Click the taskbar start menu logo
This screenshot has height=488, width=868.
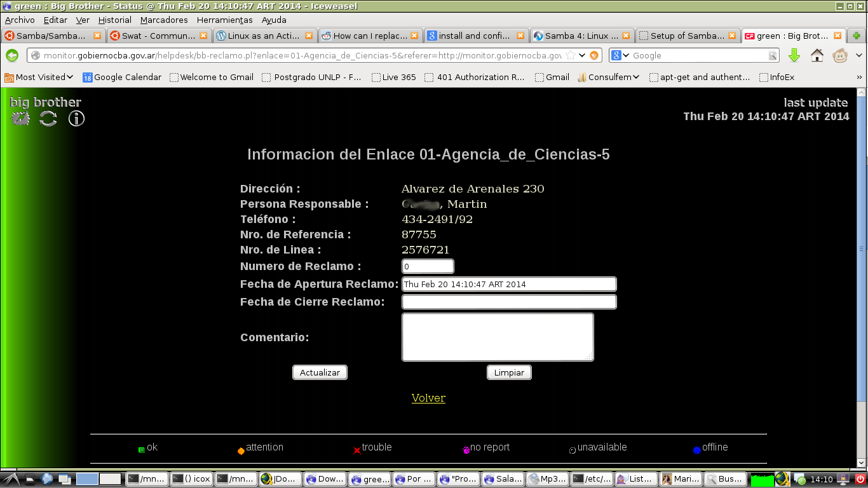[11, 479]
